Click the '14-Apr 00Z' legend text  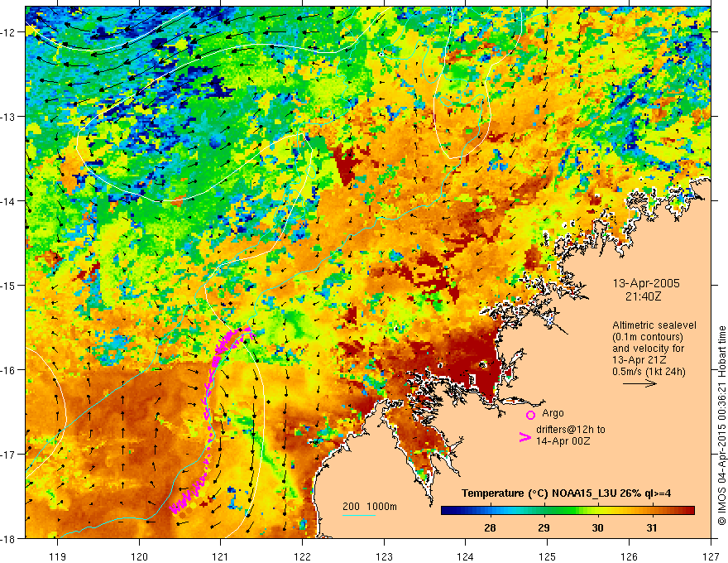pos(563,440)
